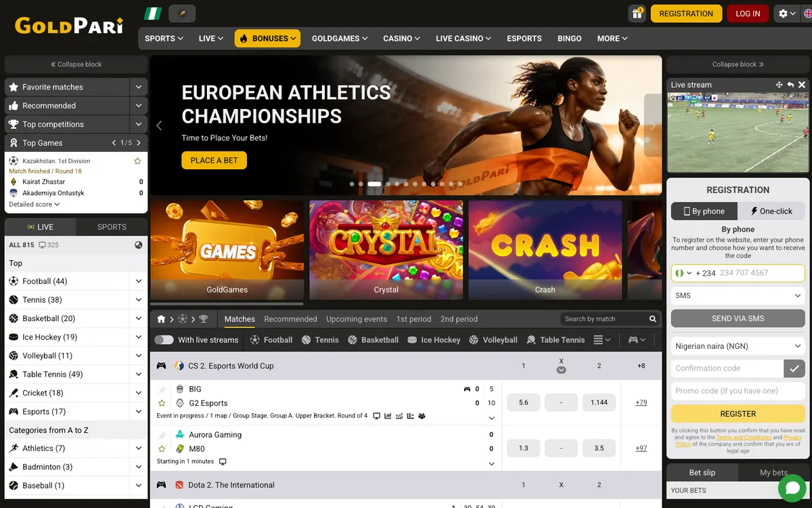Click the phone number input field
This screenshot has height=508, width=812.
759,273
